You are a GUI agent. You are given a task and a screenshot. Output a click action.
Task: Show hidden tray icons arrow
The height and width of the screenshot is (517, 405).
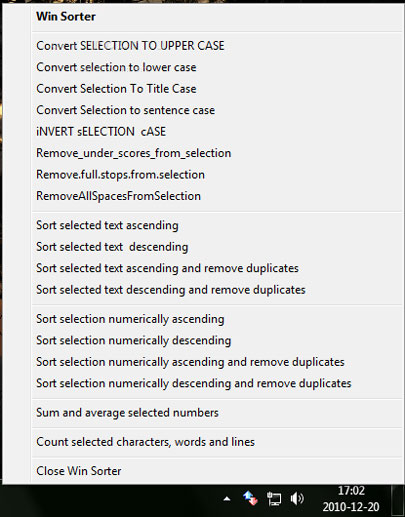point(227,499)
